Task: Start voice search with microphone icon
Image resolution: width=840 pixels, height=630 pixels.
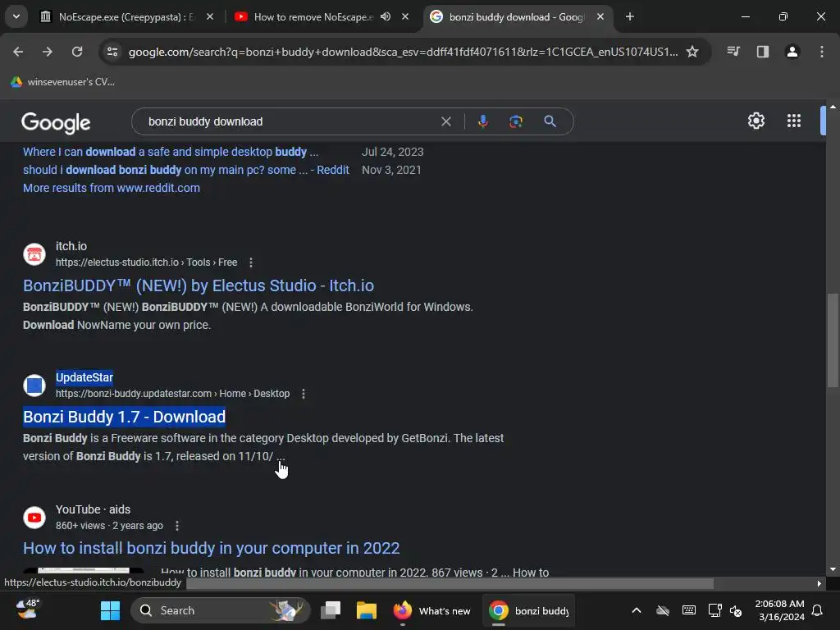Action: (x=482, y=121)
